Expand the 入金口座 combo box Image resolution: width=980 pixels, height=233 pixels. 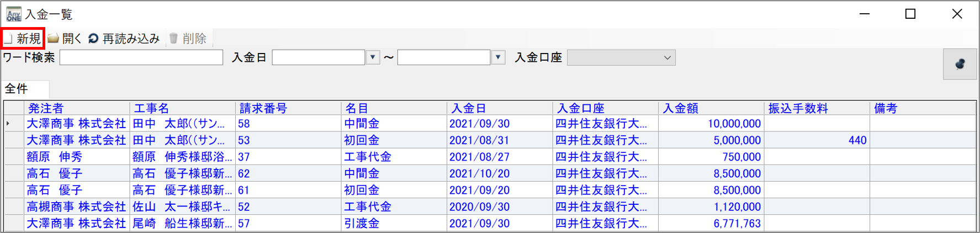click(667, 58)
